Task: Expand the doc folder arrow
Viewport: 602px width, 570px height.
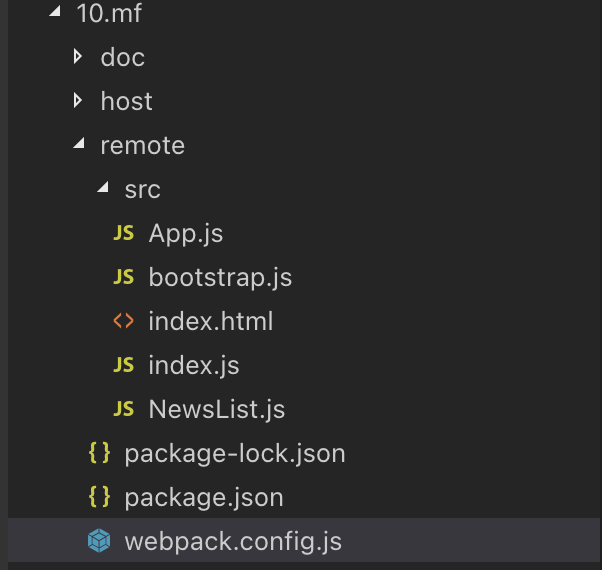Action: click(78, 57)
